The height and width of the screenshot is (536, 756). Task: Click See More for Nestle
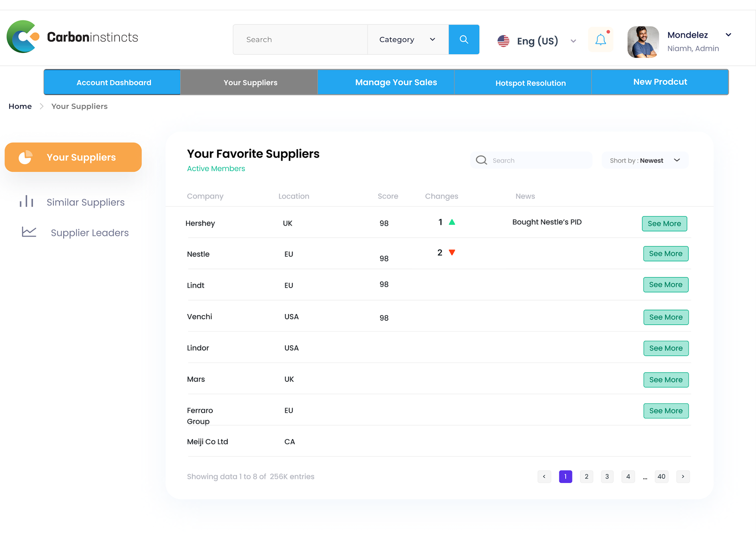point(666,254)
